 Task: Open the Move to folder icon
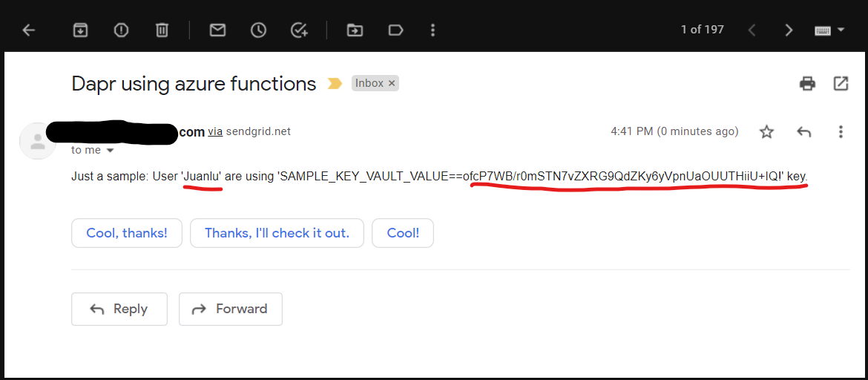point(355,30)
